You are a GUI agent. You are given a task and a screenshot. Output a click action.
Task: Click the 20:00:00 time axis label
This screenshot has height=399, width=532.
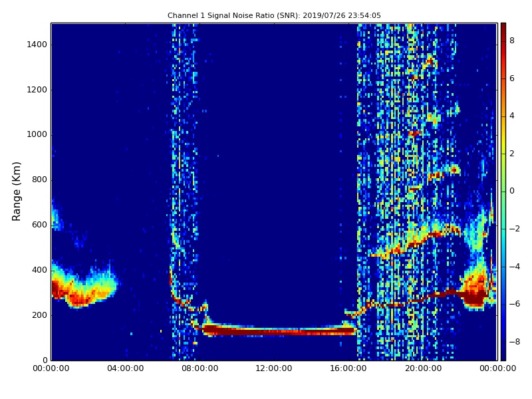(x=423, y=368)
